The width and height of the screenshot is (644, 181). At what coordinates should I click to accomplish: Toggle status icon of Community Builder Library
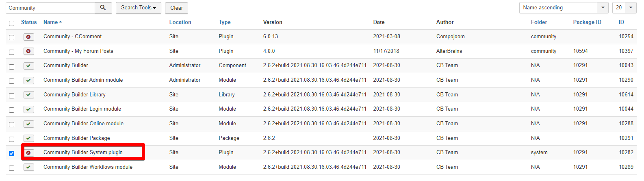click(x=28, y=95)
